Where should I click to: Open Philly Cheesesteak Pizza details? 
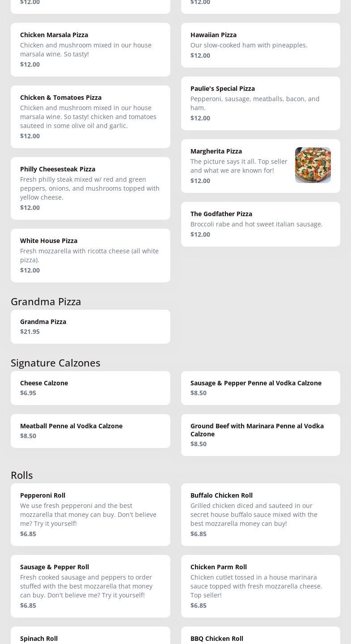tap(90, 188)
